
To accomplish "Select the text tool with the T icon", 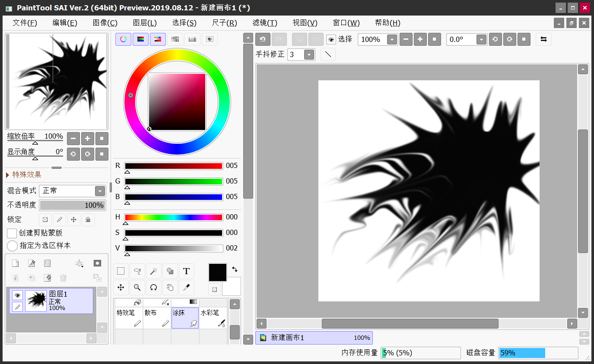I will pos(187,271).
